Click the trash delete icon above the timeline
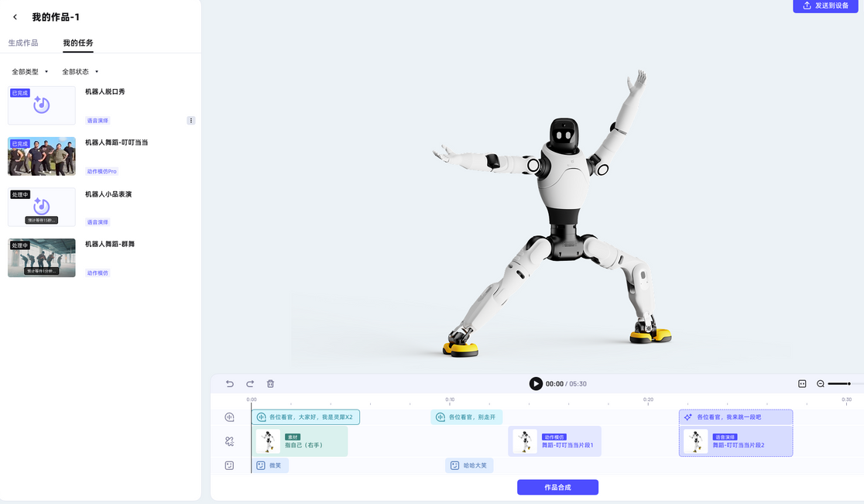Viewport: 864px width, 504px height. click(270, 383)
